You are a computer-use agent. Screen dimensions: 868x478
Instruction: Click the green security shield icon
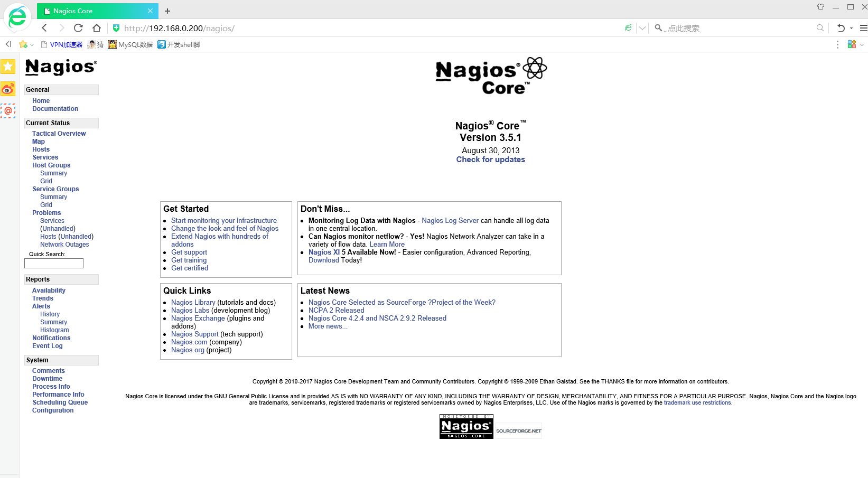tap(116, 28)
